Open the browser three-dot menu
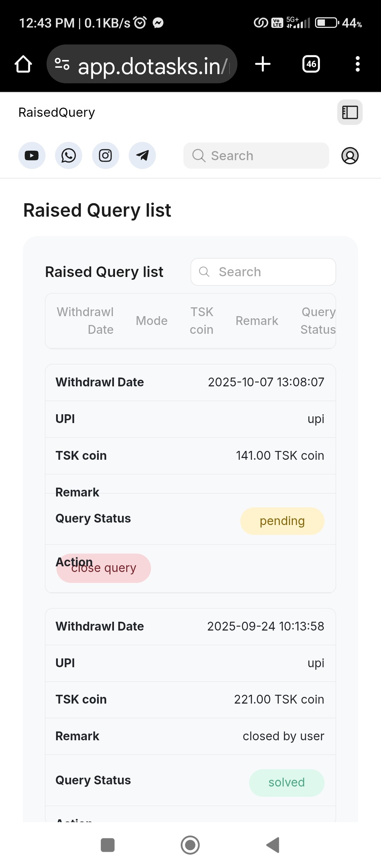This screenshot has height=868, width=381. [358, 64]
